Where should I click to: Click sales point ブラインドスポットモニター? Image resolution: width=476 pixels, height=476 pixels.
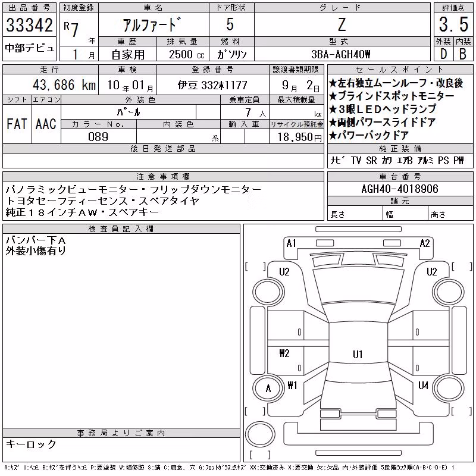coord(392,96)
